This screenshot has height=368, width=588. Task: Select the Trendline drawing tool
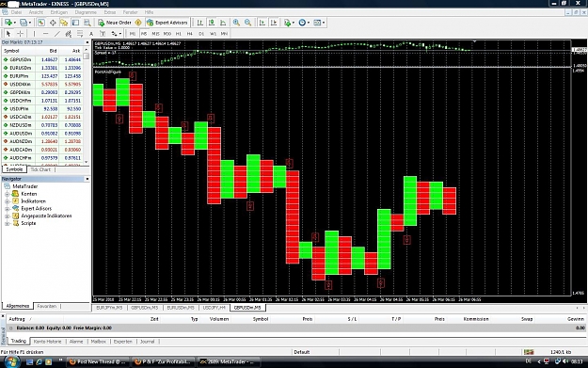point(57,34)
